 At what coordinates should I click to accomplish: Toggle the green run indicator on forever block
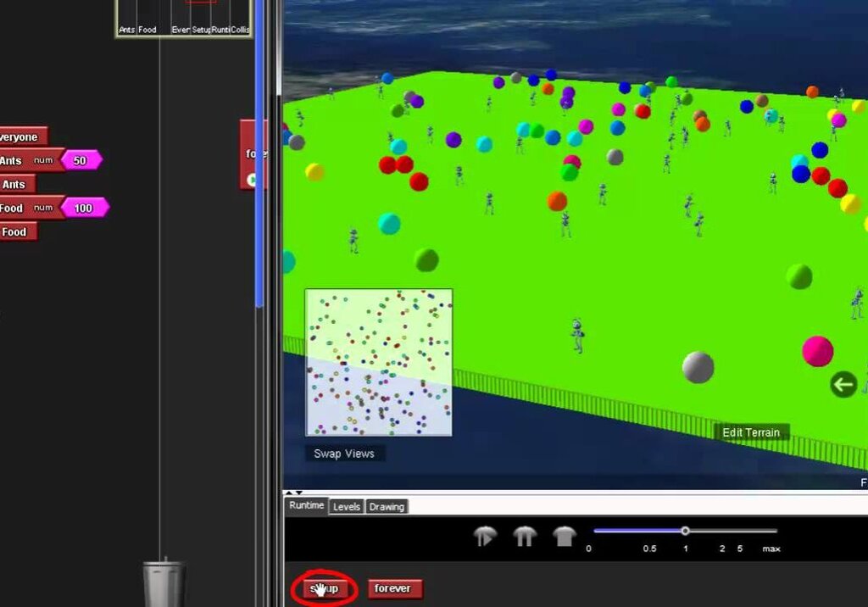tap(252, 180)
